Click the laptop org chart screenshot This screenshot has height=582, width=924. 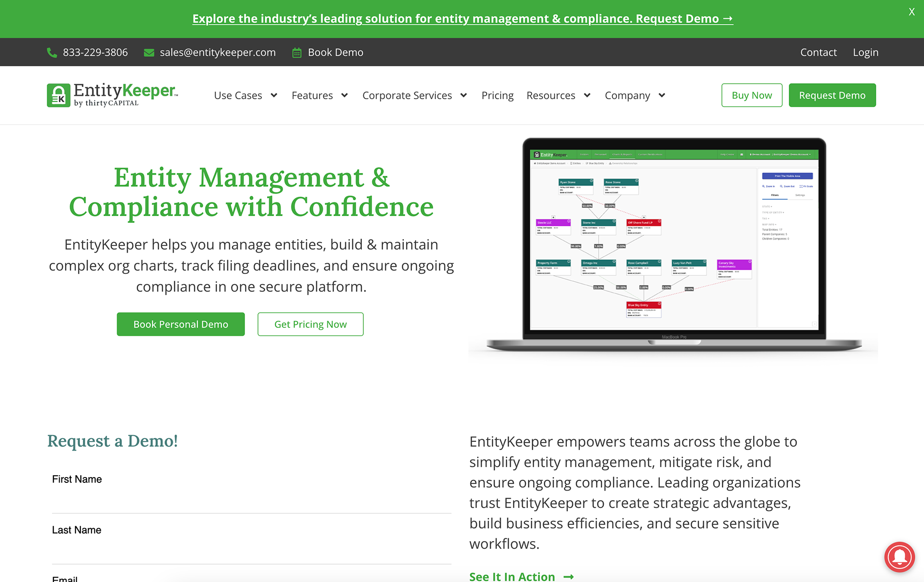click(674, 241)
